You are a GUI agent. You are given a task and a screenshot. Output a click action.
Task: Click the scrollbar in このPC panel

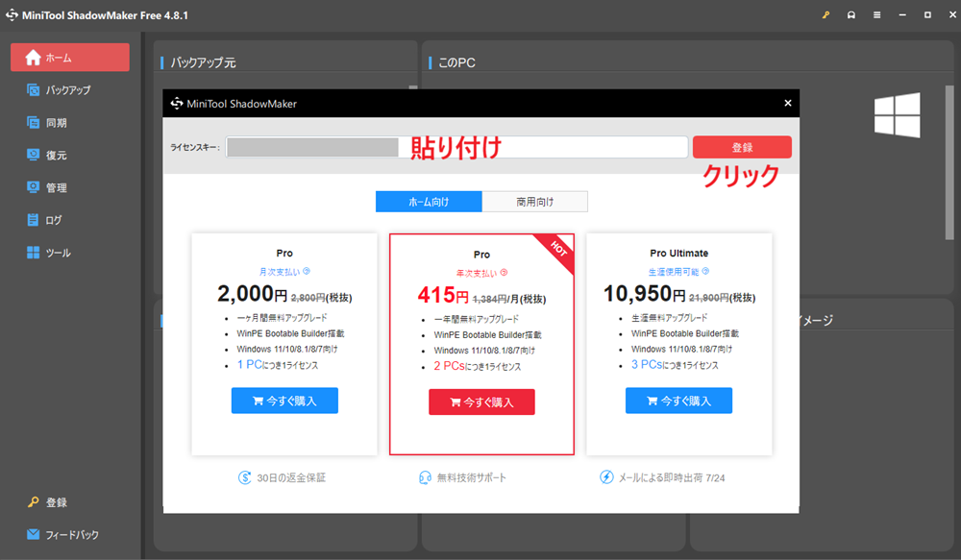[949, 162]
